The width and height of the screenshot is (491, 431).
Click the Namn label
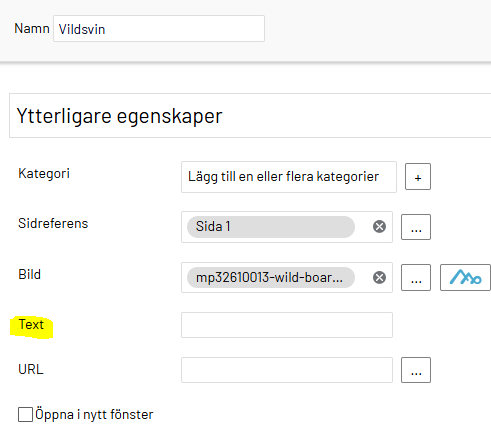32,28
